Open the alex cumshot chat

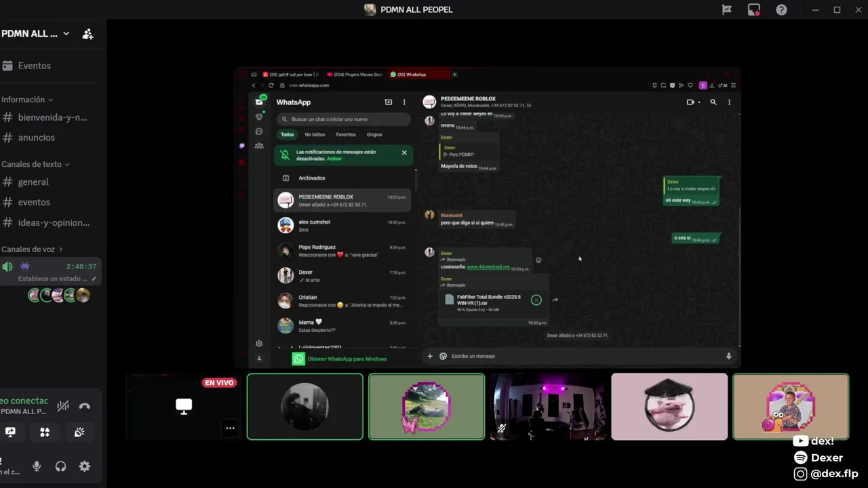(343, 225)
